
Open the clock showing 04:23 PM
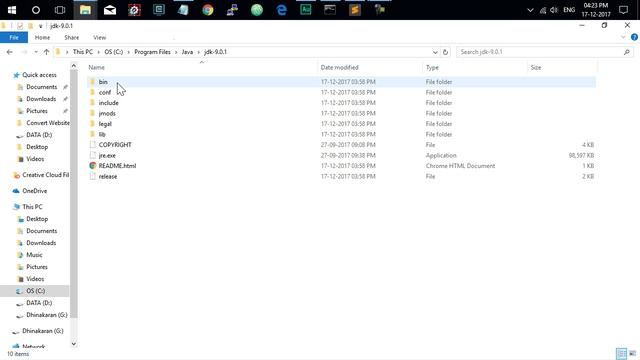click(x=596, y=10)
